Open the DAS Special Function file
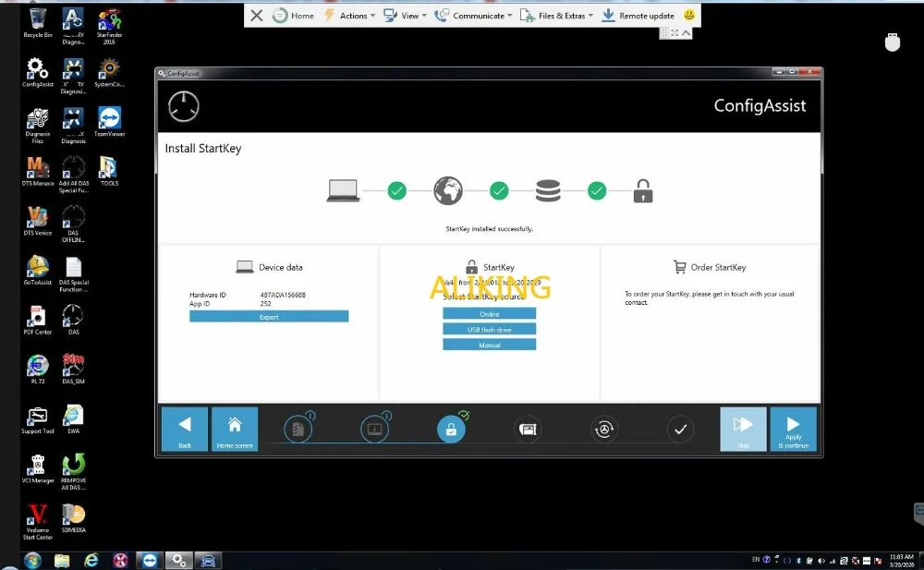924x570 pixels. click(x=74, y=274)
